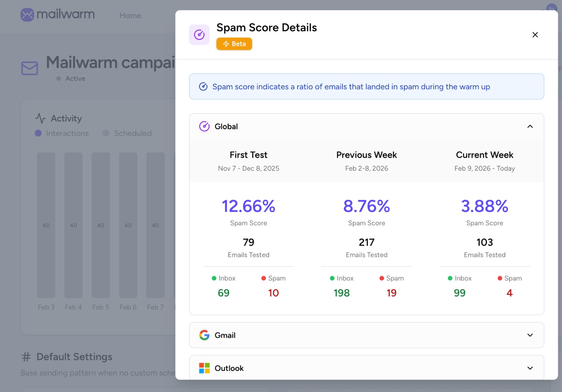Expand the Outlook section chevron
Image resolution: width=562 pixels, height=392 pixels.
(x=530, y=368)
